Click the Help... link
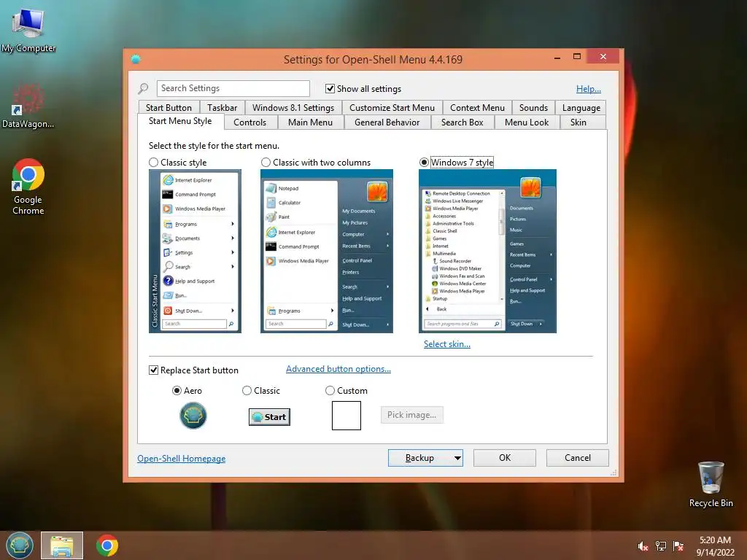 589,89
